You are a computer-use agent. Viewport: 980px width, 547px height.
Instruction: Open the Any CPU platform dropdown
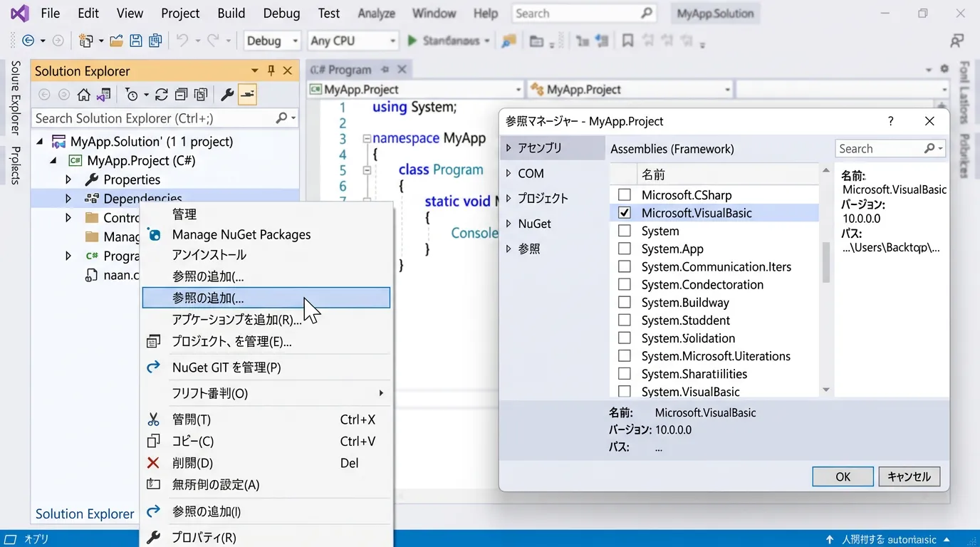pyautogui.click(x=353, y=41)
